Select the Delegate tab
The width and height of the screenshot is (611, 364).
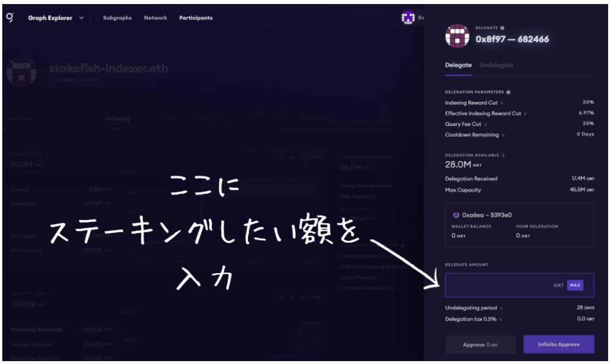point(458,65)
